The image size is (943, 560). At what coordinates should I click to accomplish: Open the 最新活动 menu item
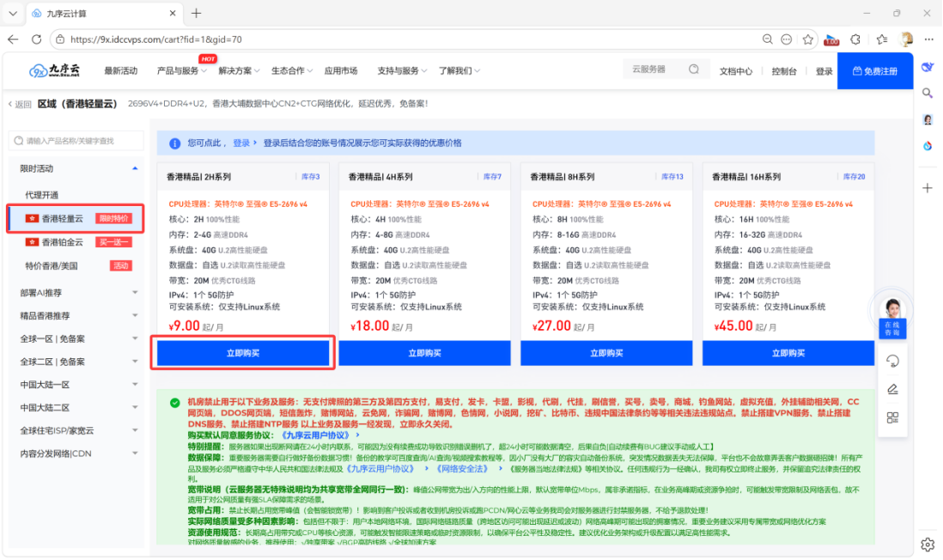(x=121, y=70)
